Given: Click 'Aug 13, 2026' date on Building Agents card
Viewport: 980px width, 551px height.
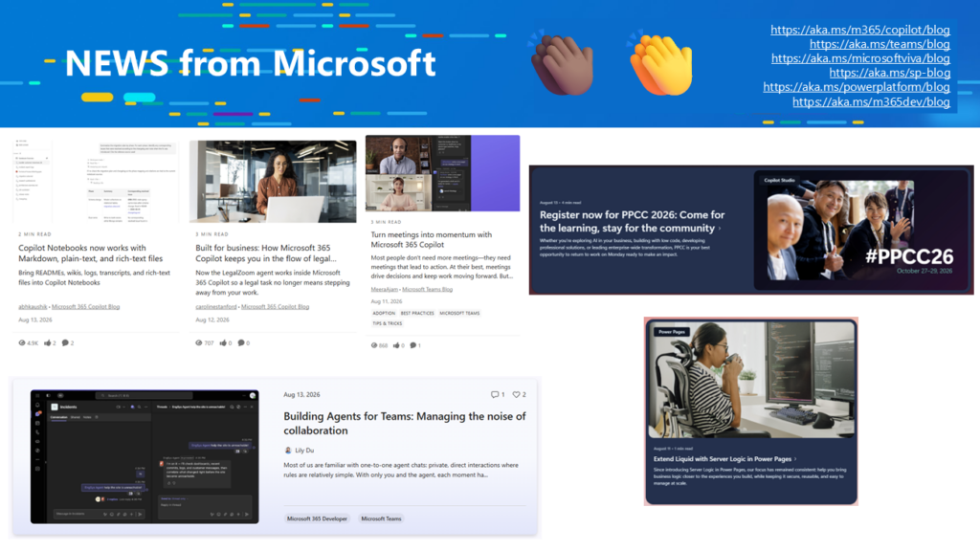Looking at the screenshot, I should (x=301, y=395).
